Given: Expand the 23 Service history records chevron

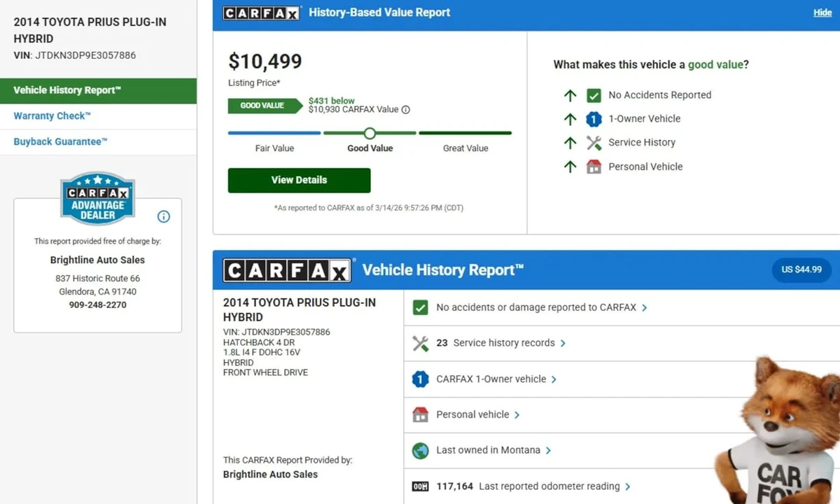Looking at the screenshot, I should [563, 344].
